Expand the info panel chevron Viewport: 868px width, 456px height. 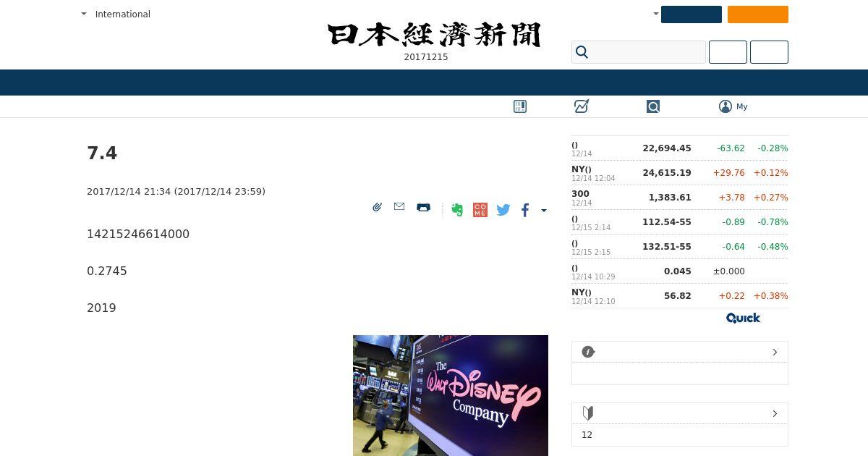(x=775, y=352)
